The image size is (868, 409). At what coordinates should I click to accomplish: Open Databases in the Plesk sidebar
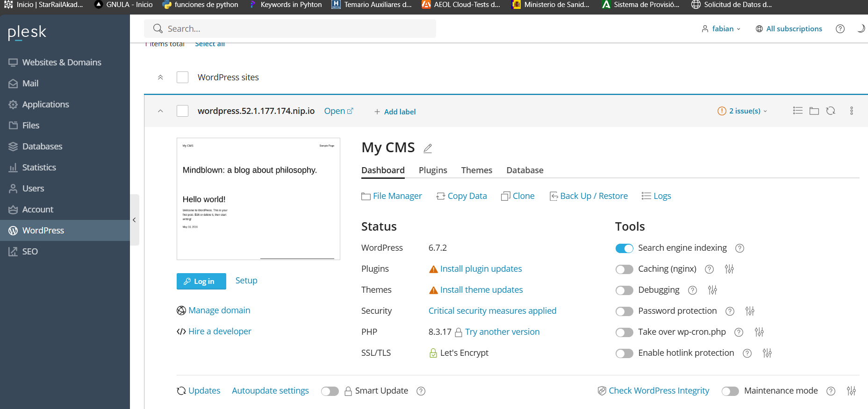[42, 147]
